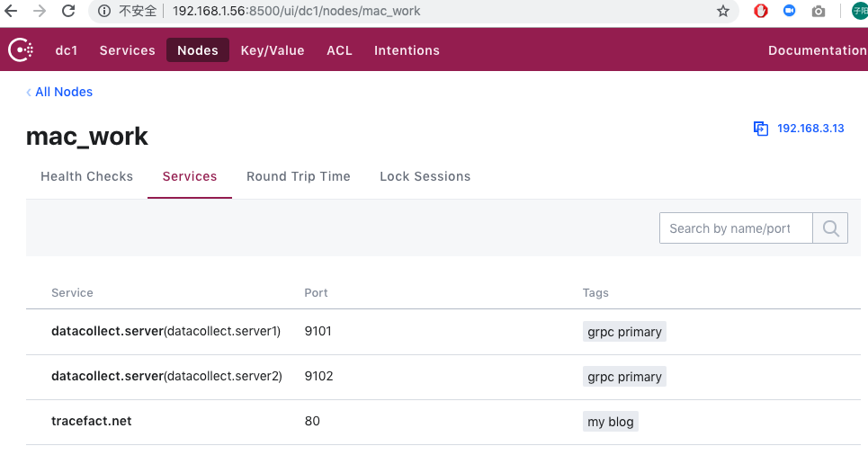This screenshot has height=464, width=868.
Task: Go back using the browser back arrow
Action: (x=12, y=12)
